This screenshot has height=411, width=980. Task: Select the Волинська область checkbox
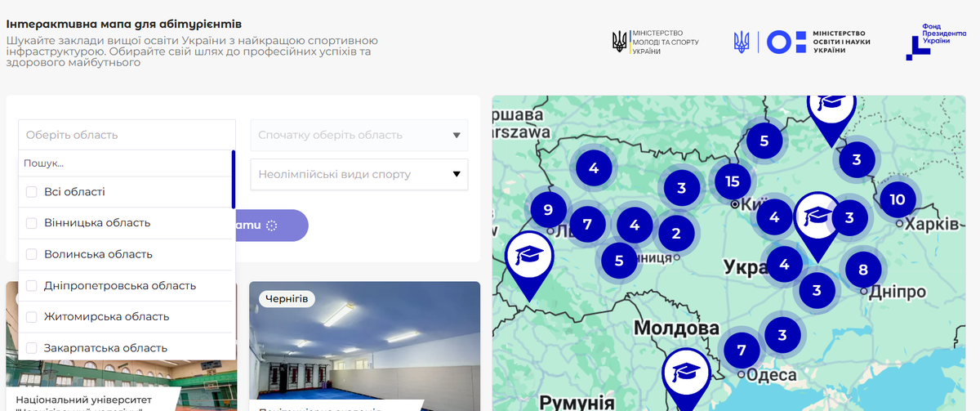click(32, 254)
